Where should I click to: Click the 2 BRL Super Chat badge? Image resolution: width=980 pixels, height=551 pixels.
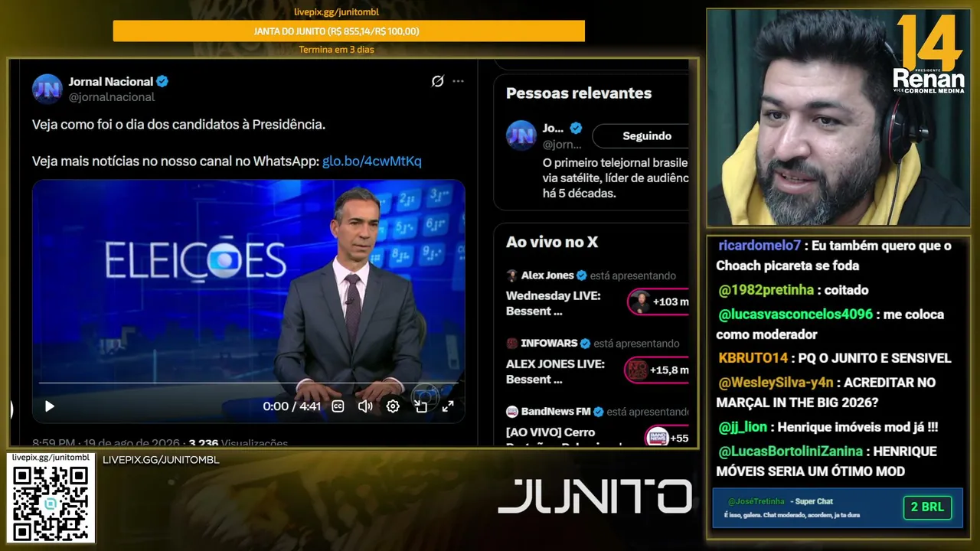(x=928, y=507)
